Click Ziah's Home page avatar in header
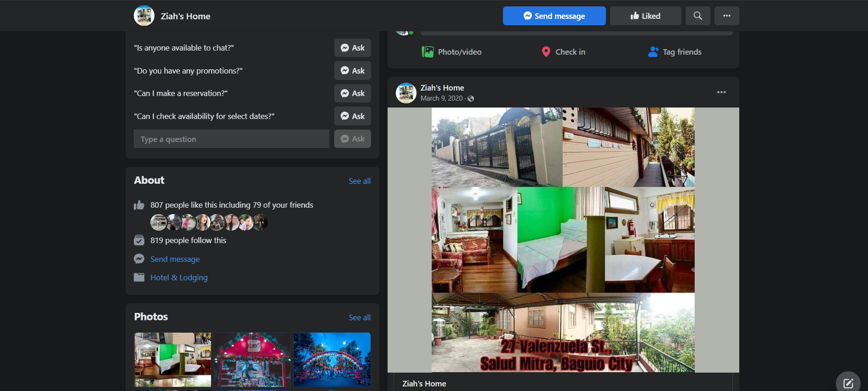The height and width of the screenshot is (391, 868). point(144,16)
